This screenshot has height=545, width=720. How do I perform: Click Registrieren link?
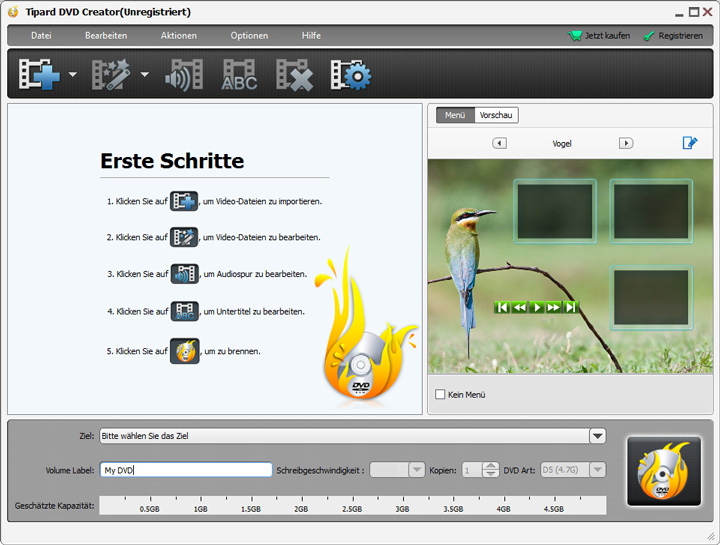click(x=681, y=35)
